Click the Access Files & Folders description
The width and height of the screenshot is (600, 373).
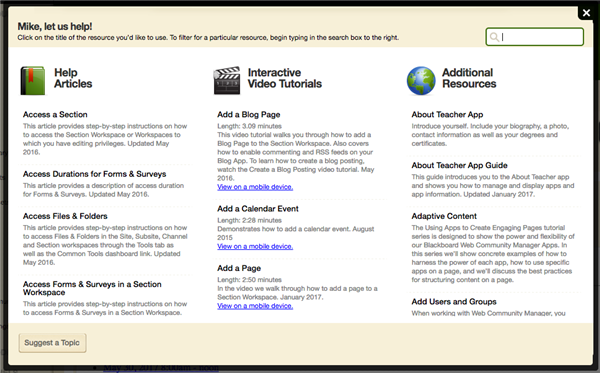click(105, 245)
